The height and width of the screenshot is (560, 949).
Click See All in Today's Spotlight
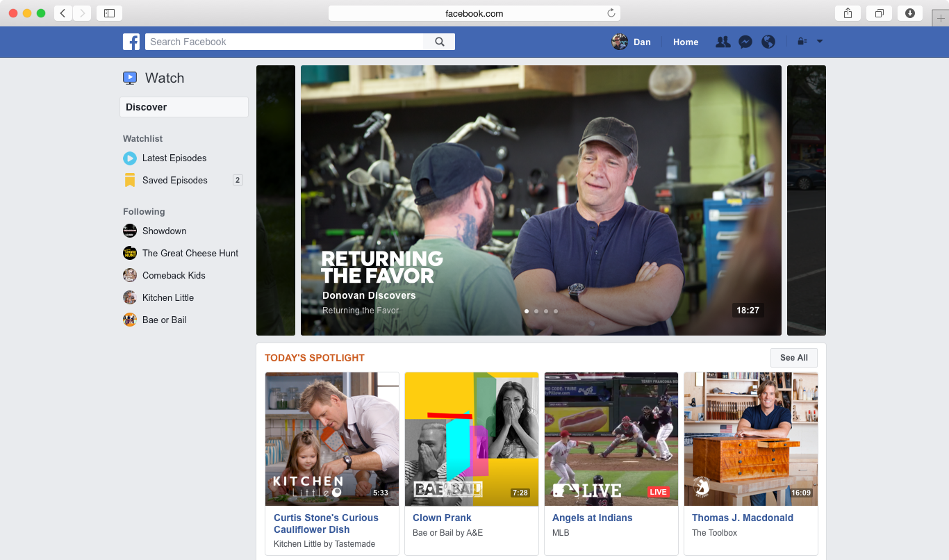coord(793,357)
